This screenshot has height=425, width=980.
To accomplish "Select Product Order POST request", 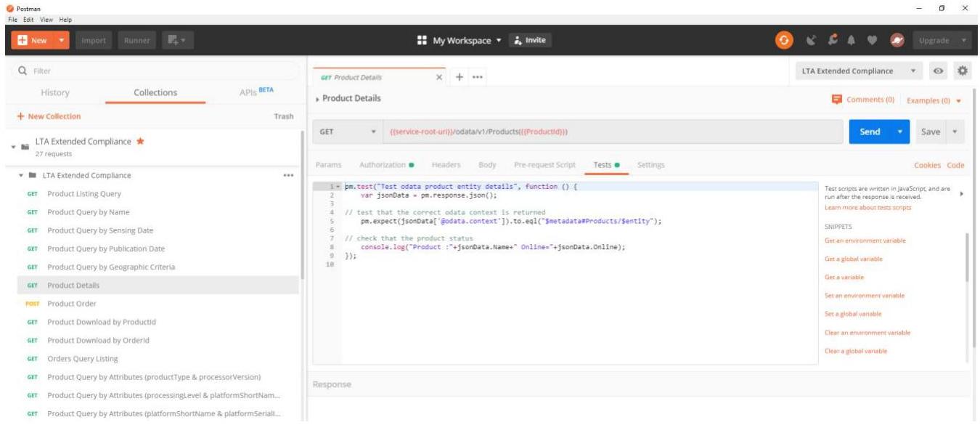I will pos(158,304).
